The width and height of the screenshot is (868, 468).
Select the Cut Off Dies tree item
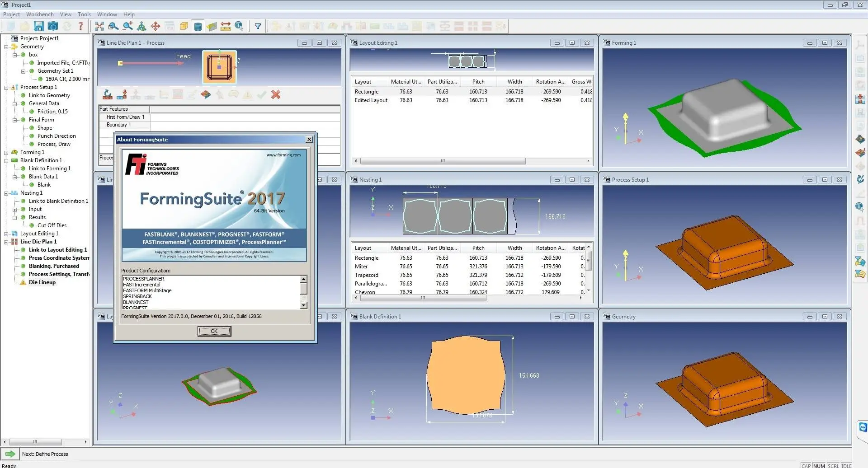52,225
